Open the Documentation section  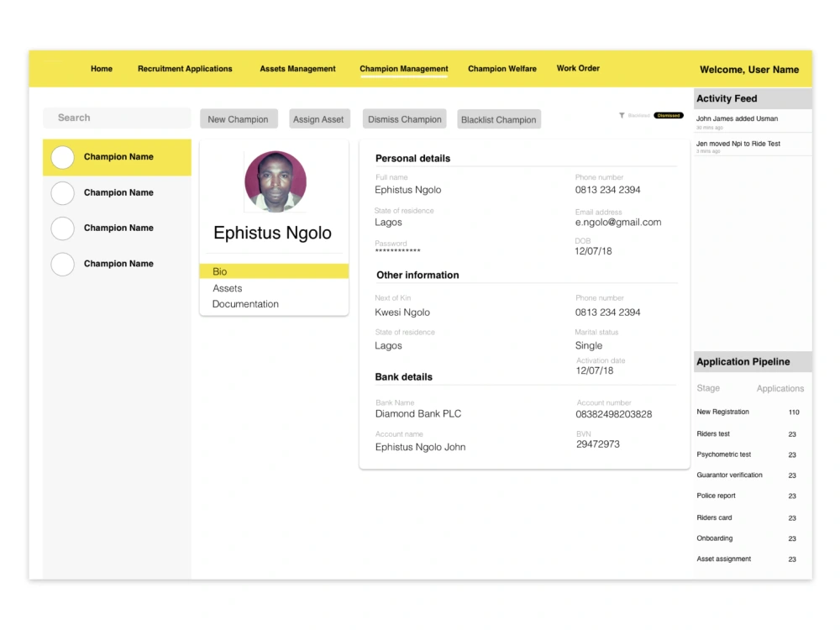point(245,304)
